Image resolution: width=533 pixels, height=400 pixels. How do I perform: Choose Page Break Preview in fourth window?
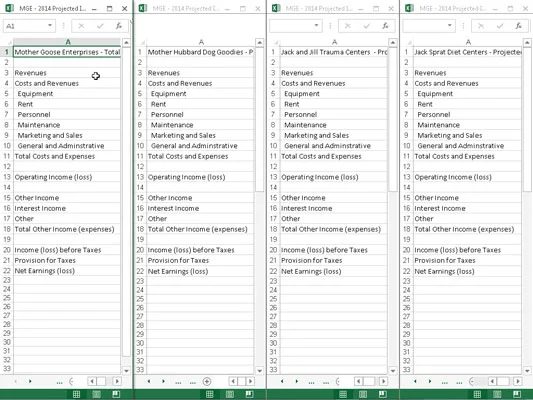[x=517, y=394]
